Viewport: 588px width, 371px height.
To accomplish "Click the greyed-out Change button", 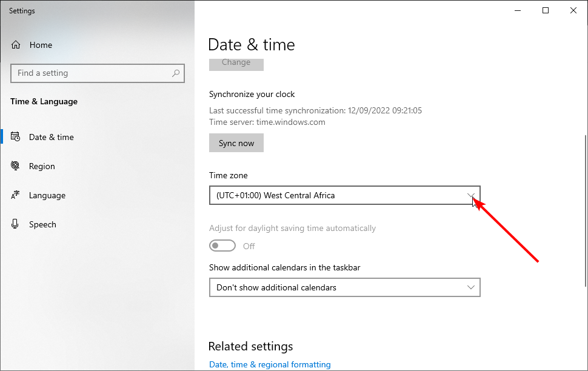I will point(236,64).
